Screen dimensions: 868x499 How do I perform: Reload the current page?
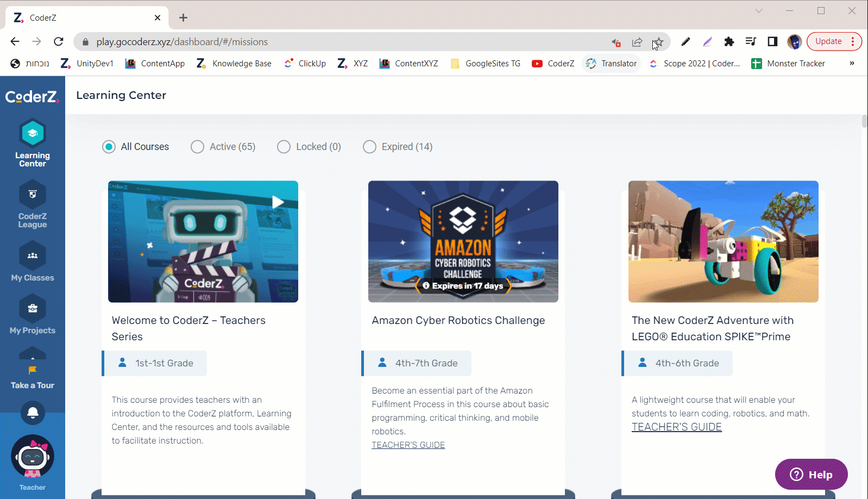click(59, 41)
